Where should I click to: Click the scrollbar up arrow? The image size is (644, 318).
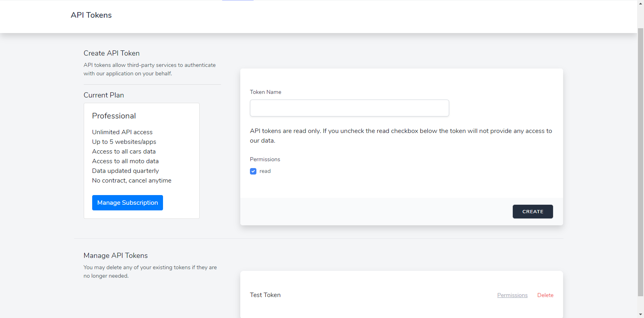[640, 3]
